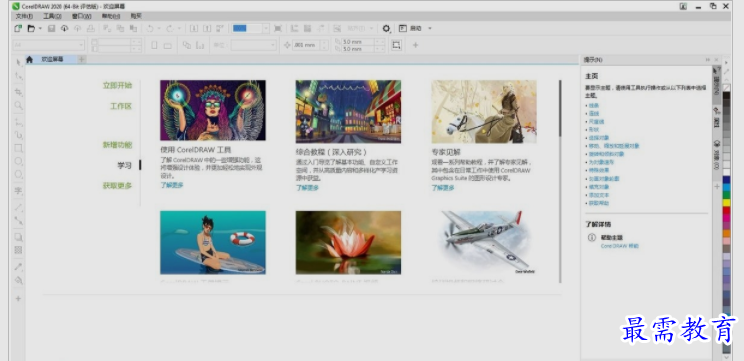Select the Color Eyedropper tool
Image resolution: width=744 pixels, height=361 pixels.
click(19, 267)
